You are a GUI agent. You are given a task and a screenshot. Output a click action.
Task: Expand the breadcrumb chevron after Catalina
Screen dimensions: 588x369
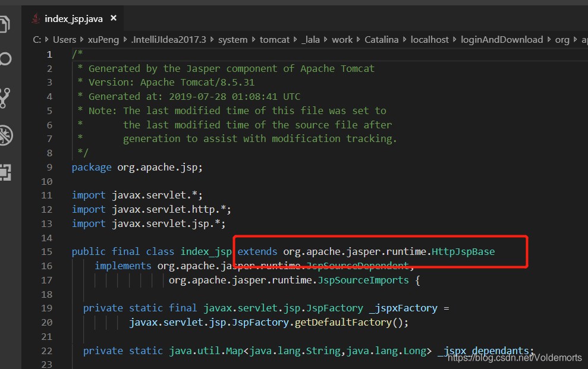[x=405, y=39]
